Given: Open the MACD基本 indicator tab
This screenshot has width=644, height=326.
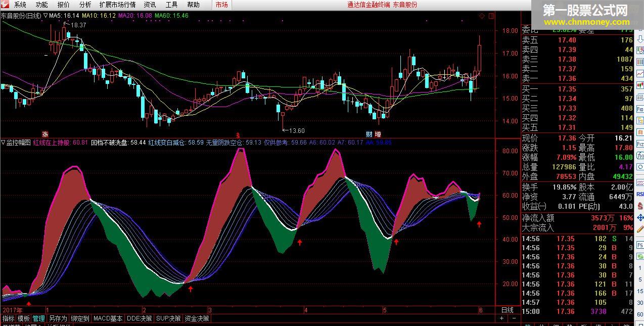Looking at the screenshot, I should tap(108, 318).
